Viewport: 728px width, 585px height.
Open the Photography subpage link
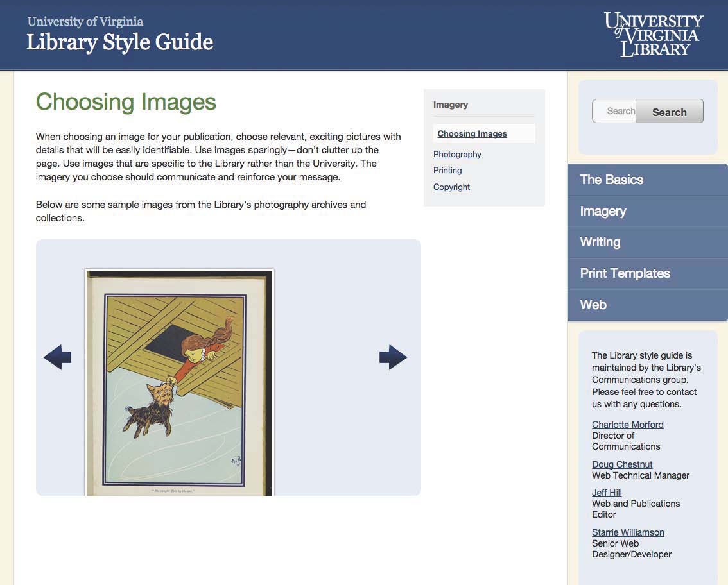click(457, 154)
